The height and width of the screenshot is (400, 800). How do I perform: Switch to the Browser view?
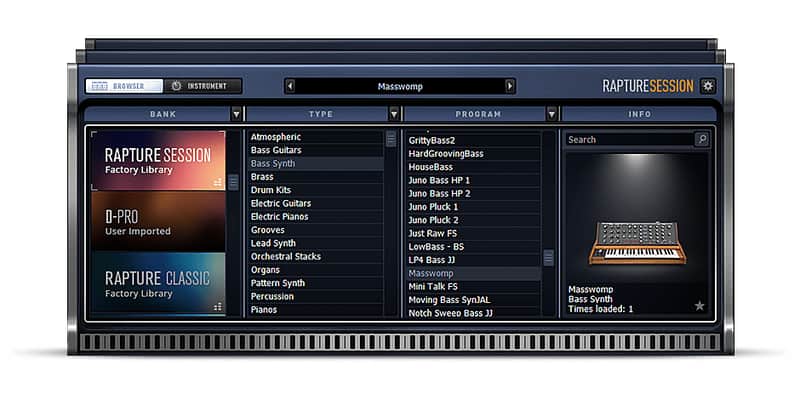(124, 86)
